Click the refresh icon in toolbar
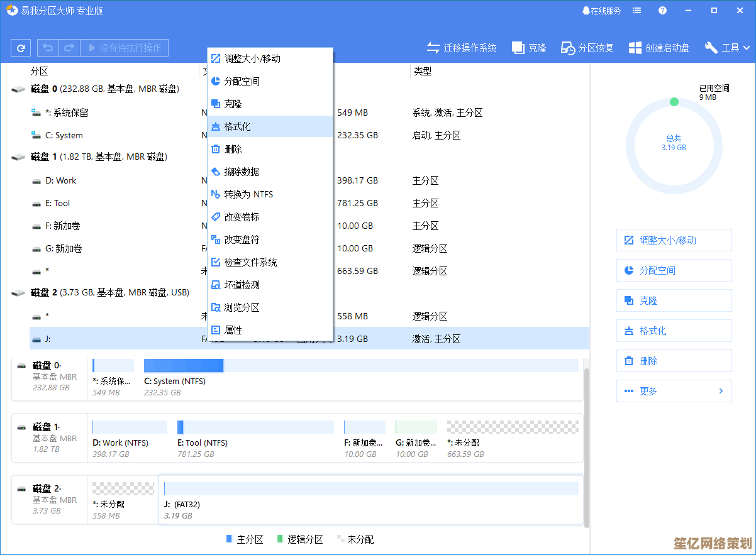The image size is (756, 555). (21, 48)
